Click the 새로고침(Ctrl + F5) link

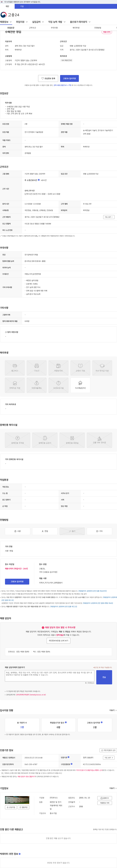[63, 85]
